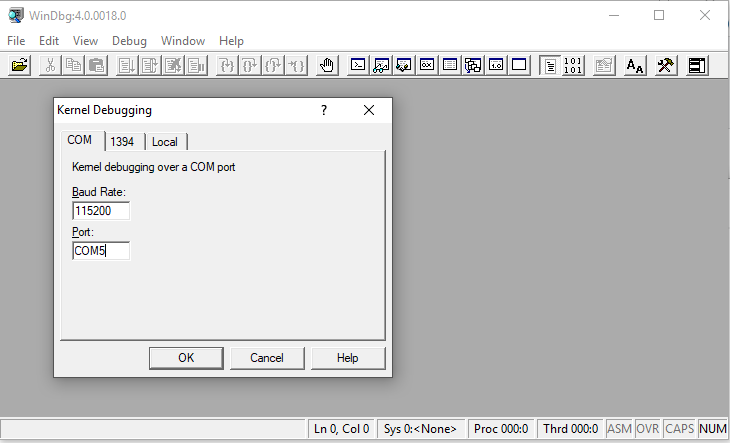Click the Step Into braces icon
This screenshot has width=730, height=443.
[x=227, y=65]
